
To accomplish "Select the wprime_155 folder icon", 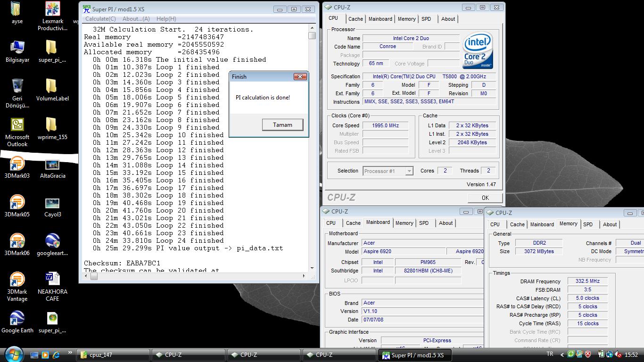I will pyautogui.click(x=52, y=129).
